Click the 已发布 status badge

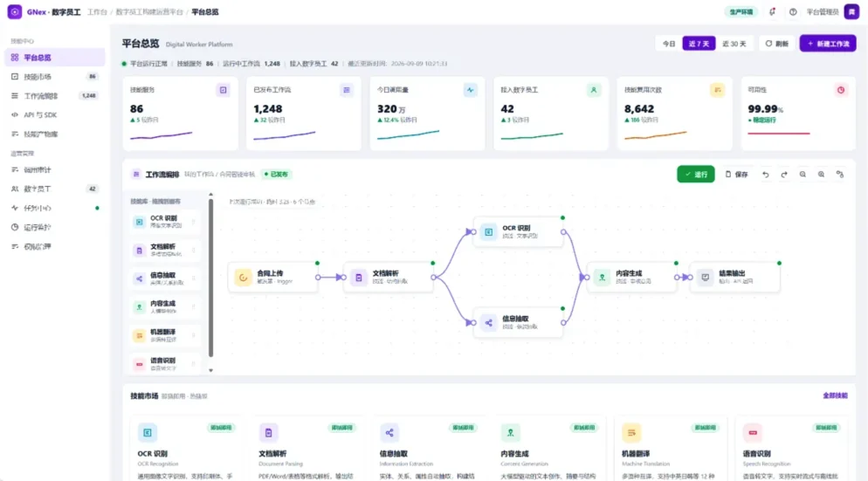click(x=276, y=175)
